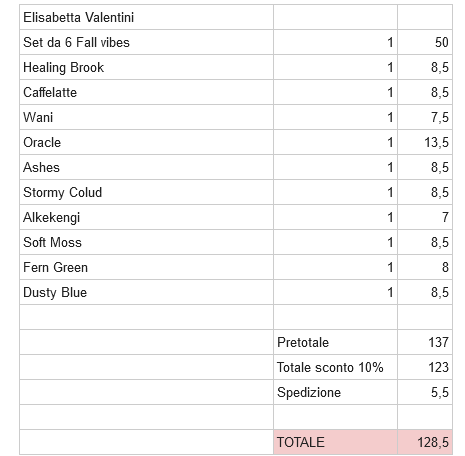Click the Soft Moss cell

pyautogui.click(x=146, y=242)
